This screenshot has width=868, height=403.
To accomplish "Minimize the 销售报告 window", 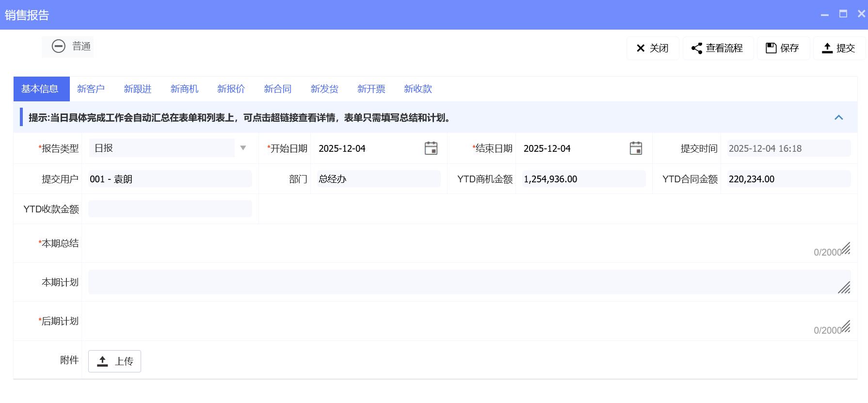I will (824, 15).
